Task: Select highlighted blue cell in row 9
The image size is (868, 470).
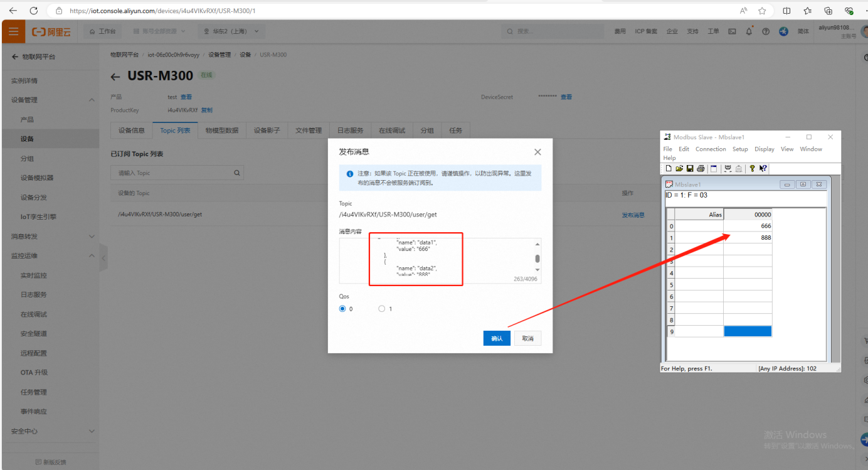Action: pyautogui.click(x=748, y=331)
